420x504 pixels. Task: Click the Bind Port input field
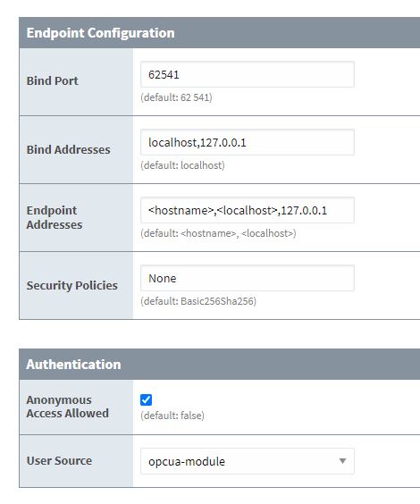point(248,74)
